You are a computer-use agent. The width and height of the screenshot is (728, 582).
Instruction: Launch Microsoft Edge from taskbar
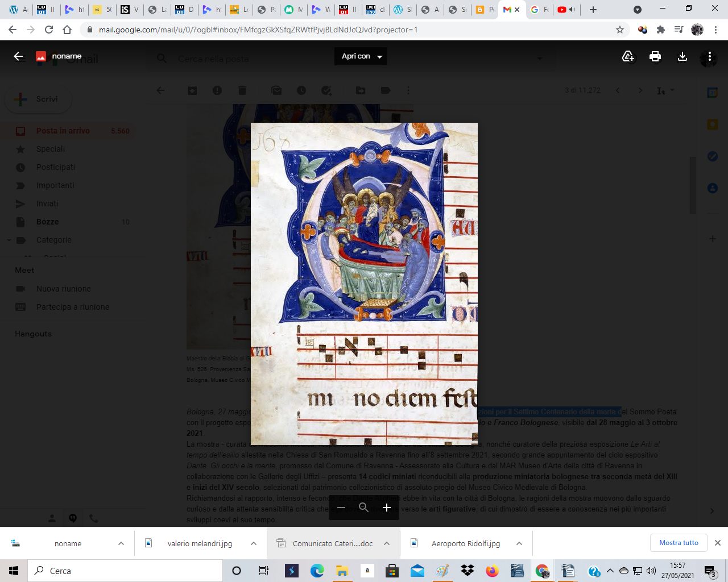point(317,571)
